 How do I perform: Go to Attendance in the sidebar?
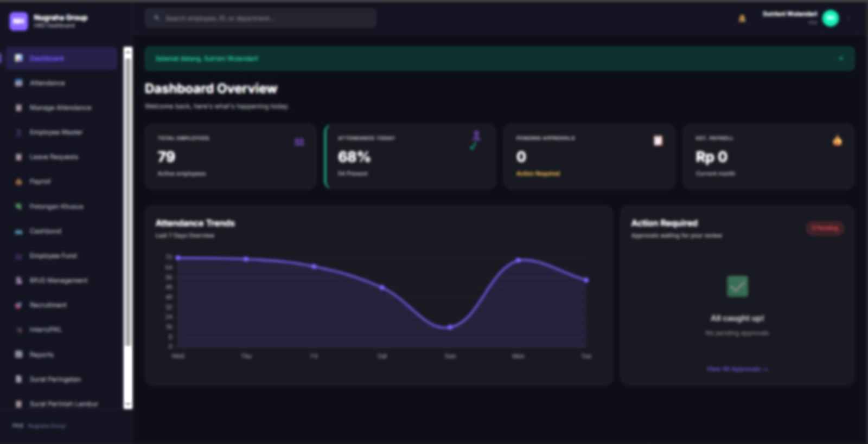pos(61,83)
